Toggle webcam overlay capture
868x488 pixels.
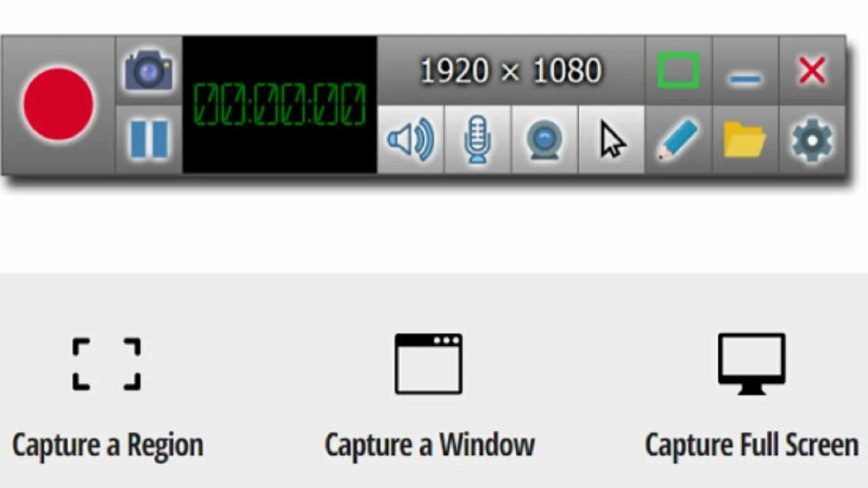pos(545,140)
